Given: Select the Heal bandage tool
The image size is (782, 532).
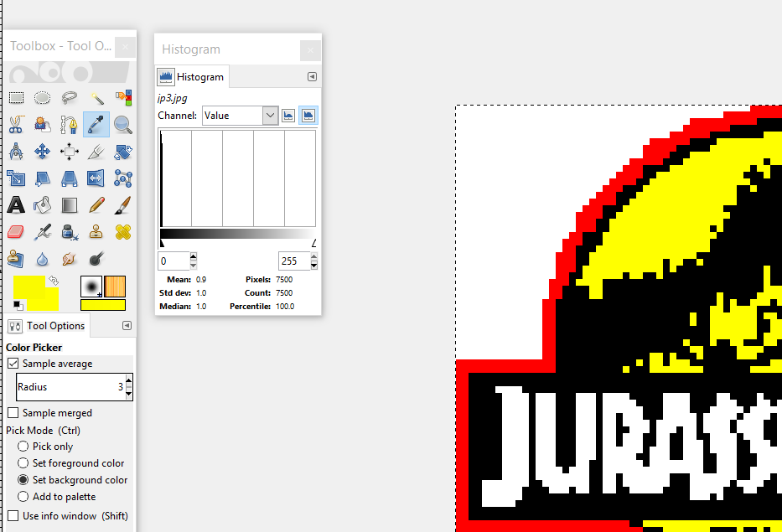Looking at the screenshot, I should [123, 232].
